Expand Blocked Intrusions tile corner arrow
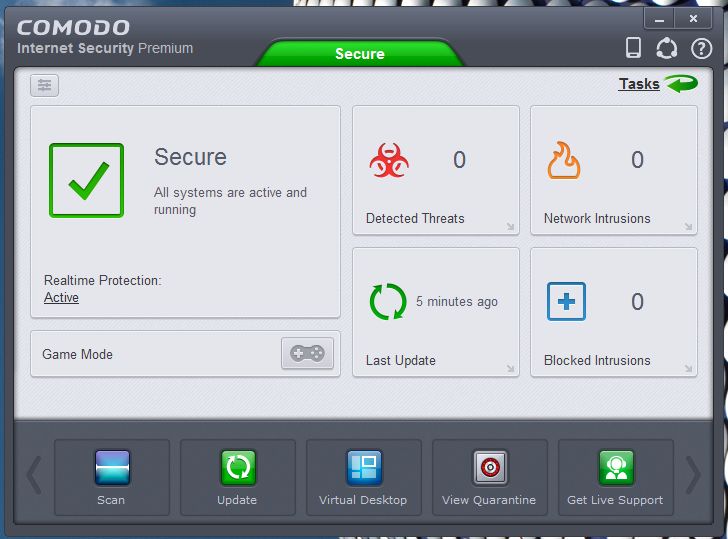This screenshot has height=539, width=728. coord(688,369)
